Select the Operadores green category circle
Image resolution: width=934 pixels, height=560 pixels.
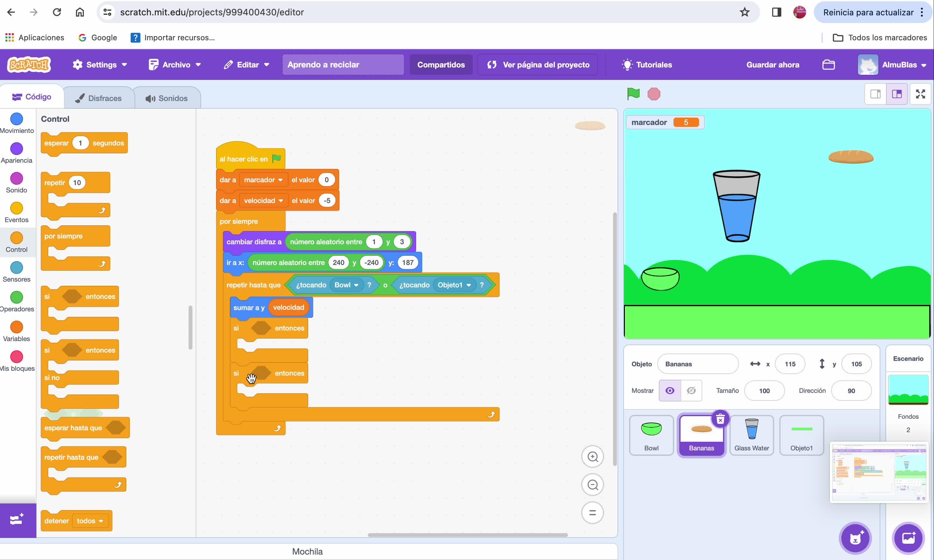17,297
